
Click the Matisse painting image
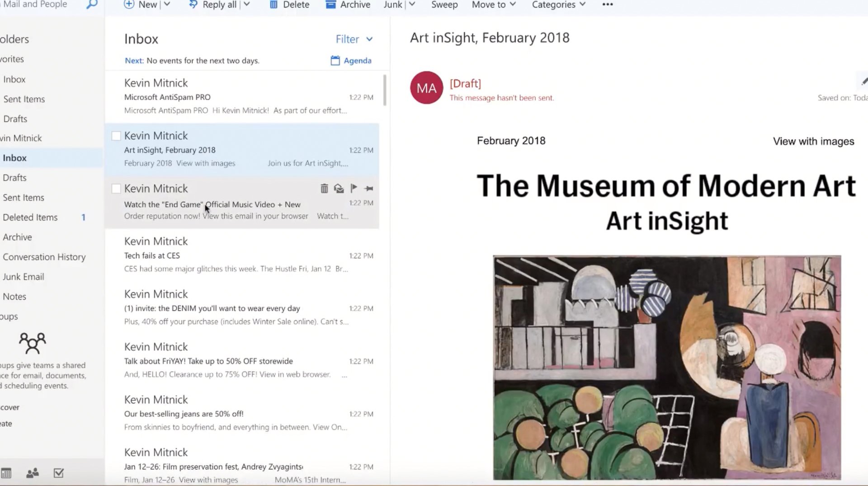667,368
